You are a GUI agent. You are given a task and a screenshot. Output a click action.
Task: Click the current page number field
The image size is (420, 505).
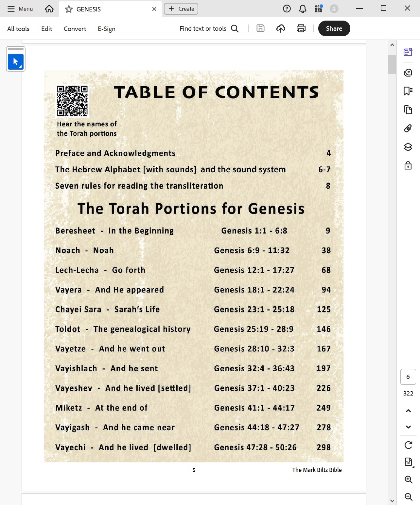(408, 377)
